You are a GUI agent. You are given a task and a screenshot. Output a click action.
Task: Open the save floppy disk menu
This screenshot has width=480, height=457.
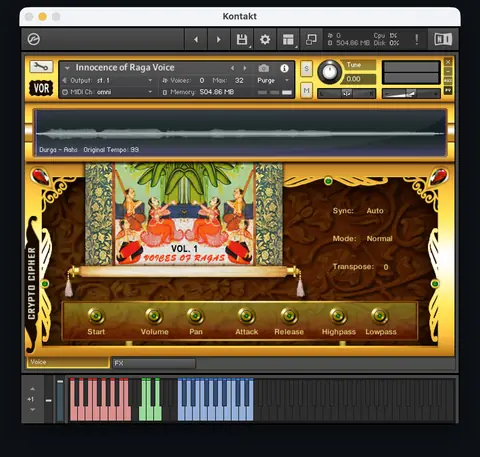(242, 39)
